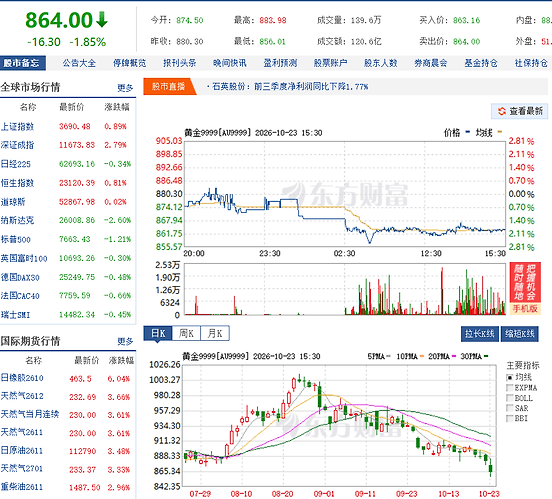Image resolution: width=552 pixels, height=499 pixels.
Task: Click the 均线 yellow legend marker
Action: 500,132
